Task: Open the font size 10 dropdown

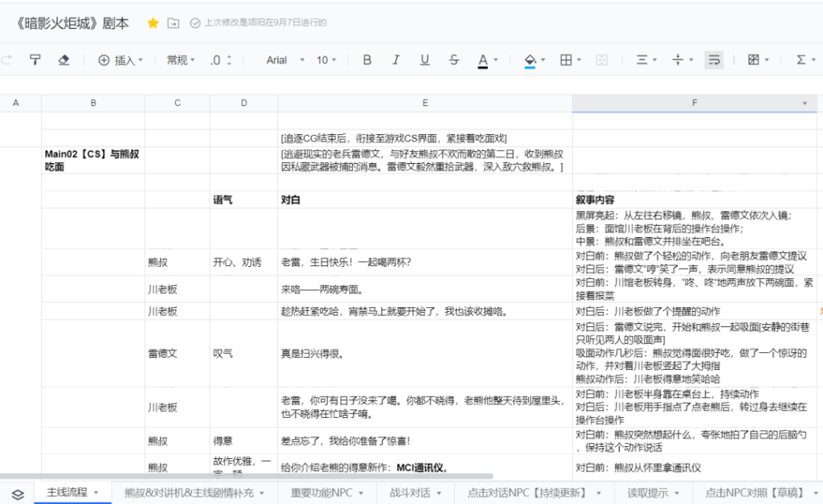Action: pyautogui.click(x=326, y=60)
